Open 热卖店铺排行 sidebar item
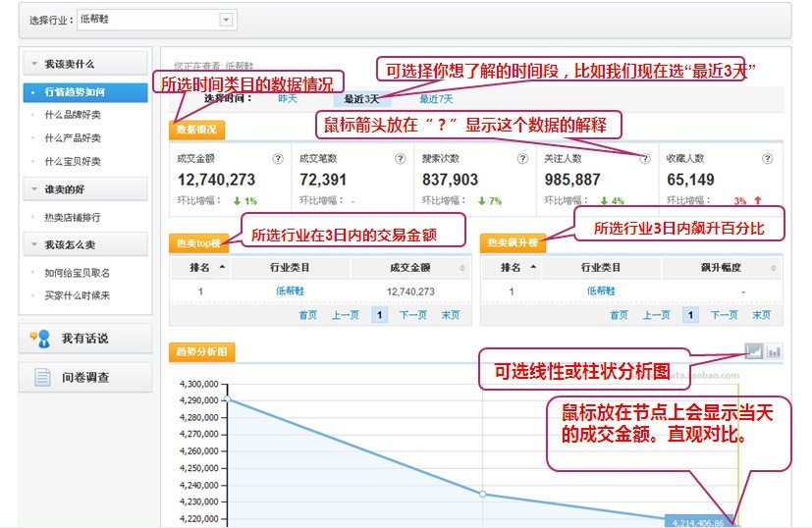The image size is (812, 528). pos(73,218)
